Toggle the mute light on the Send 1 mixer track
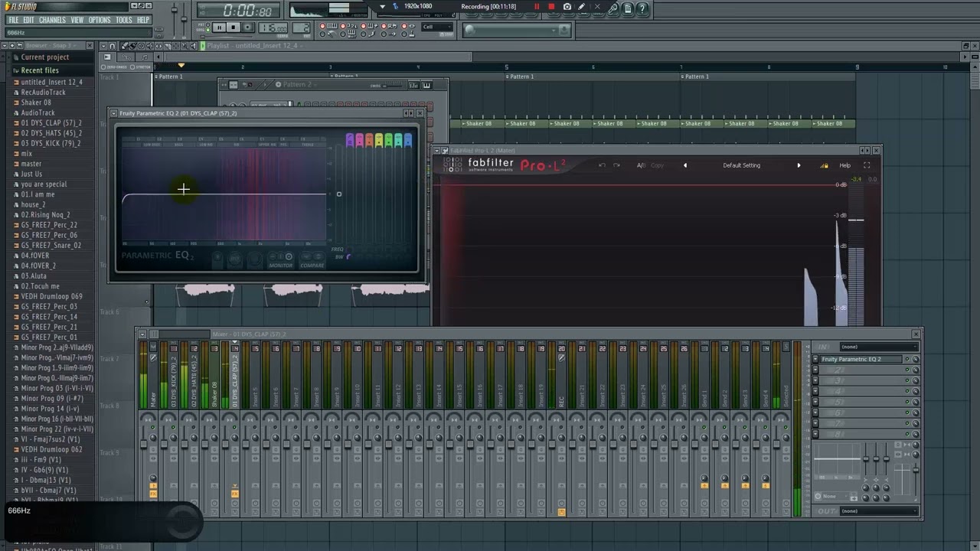 tap(704, 427)
